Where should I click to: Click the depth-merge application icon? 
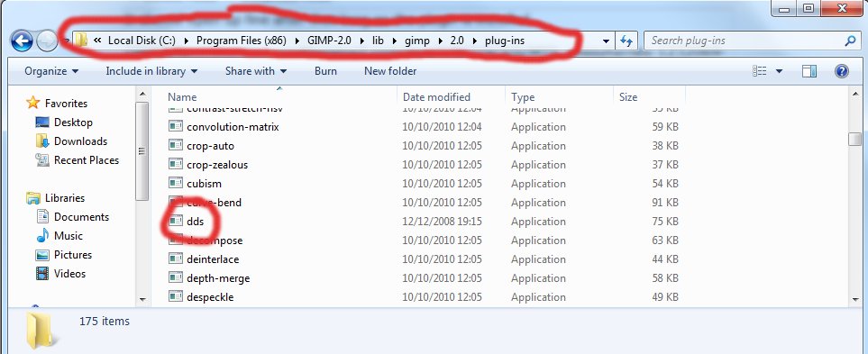176,278
